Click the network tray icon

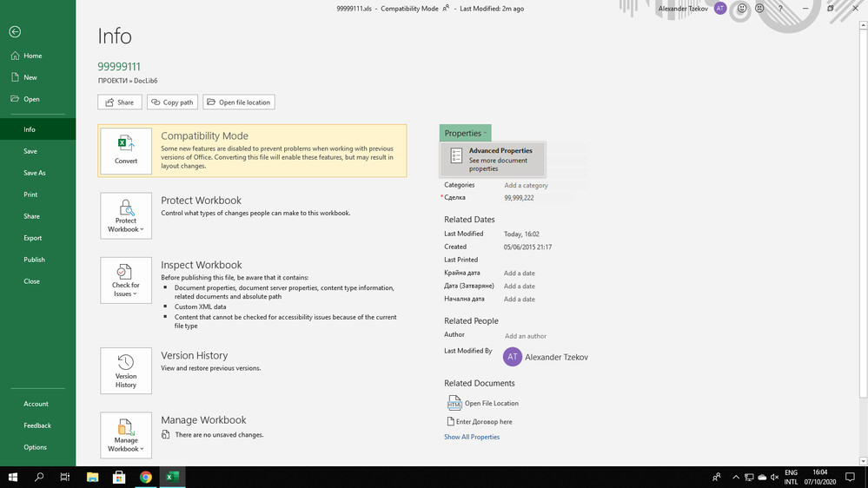click(749, 477)
